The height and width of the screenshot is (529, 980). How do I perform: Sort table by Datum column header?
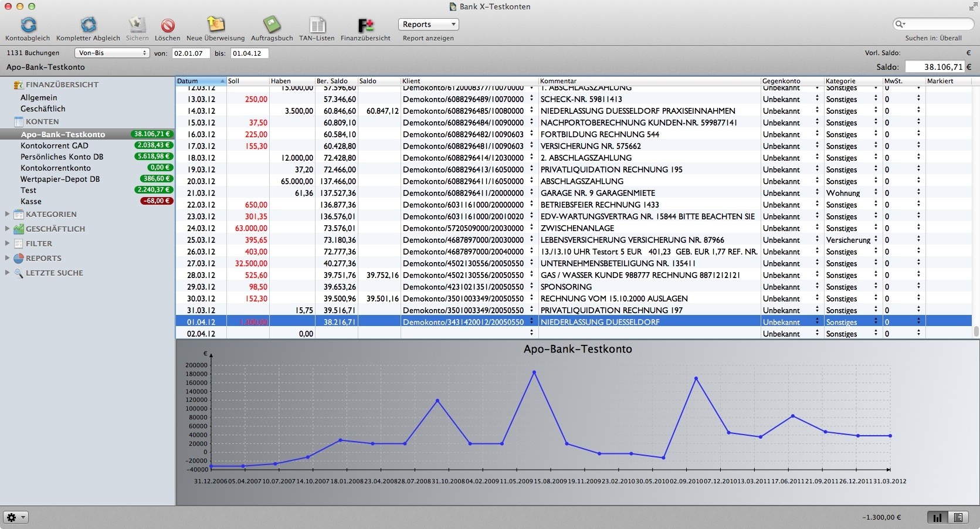point(199,81)
